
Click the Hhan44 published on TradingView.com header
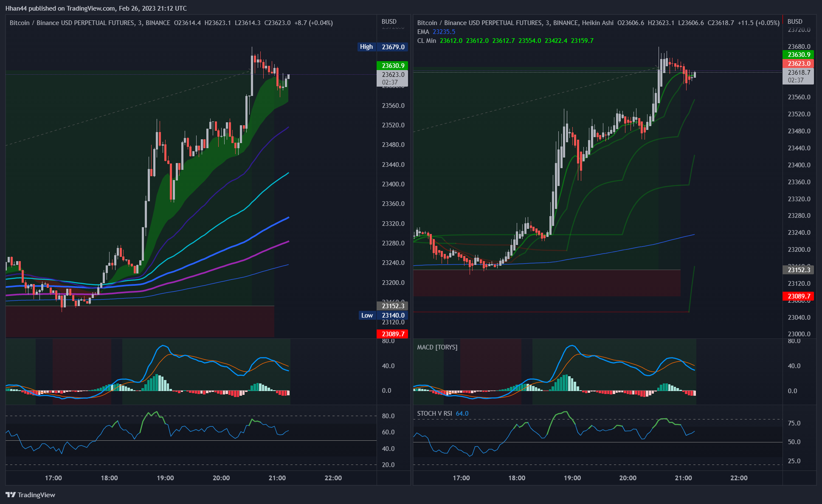[x=96, y=8]
